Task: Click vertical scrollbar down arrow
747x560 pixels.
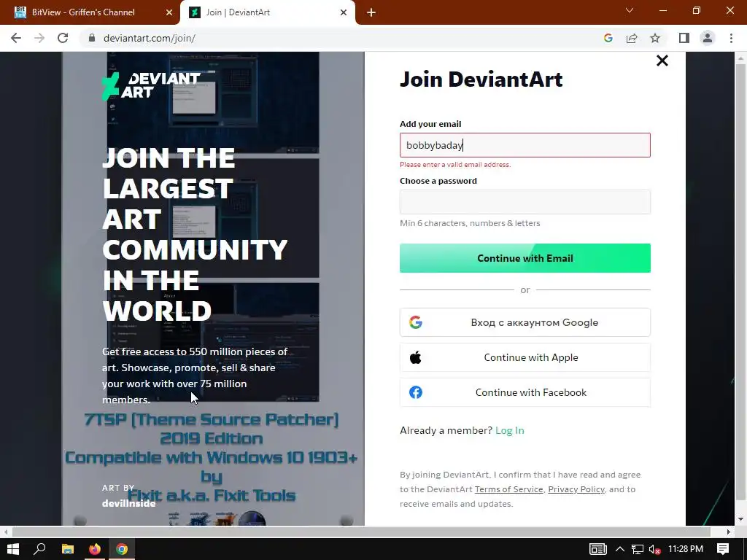Action: [740, 519]
